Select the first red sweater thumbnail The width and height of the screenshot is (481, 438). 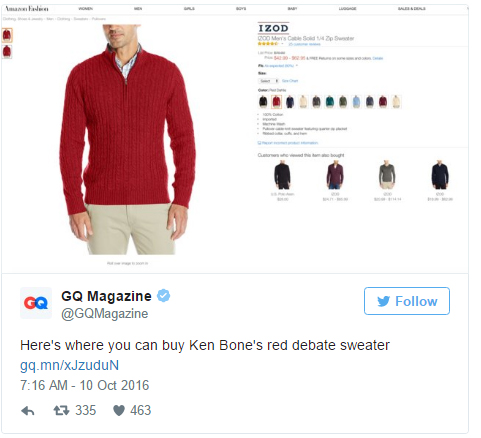pyautogui.click(x=7, y=35)
